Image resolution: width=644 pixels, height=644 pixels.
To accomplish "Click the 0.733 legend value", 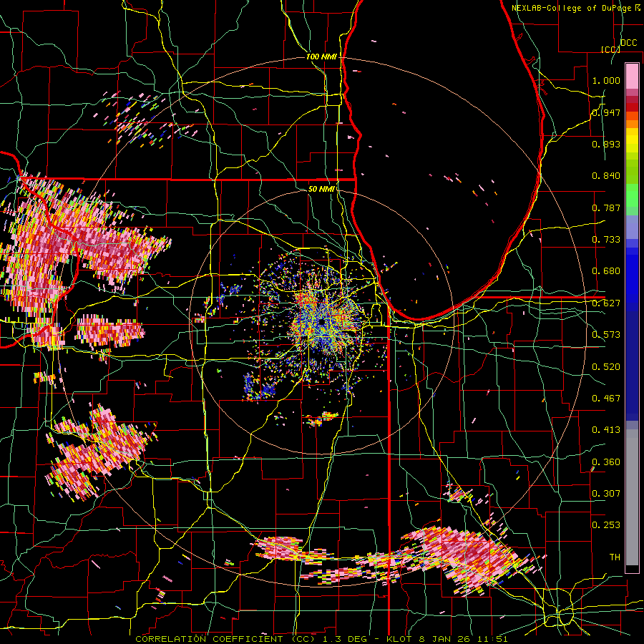I will (x=606, y=240).
